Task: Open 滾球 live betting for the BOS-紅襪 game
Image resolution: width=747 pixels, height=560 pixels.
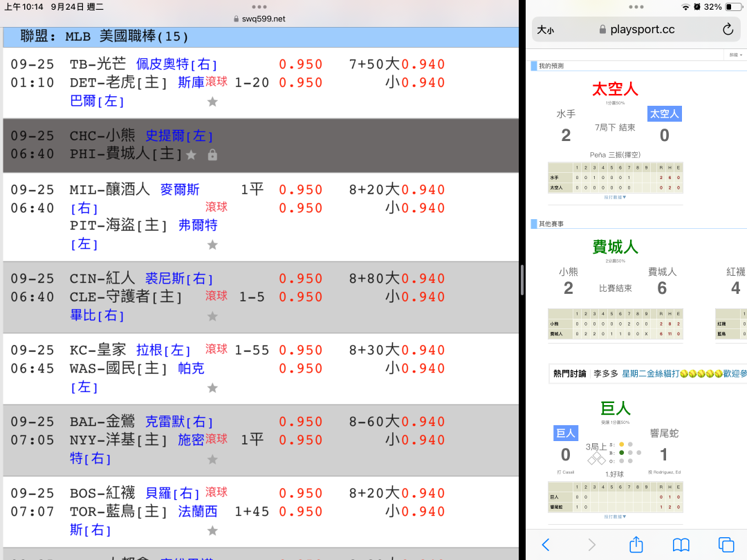Action: 216,492
